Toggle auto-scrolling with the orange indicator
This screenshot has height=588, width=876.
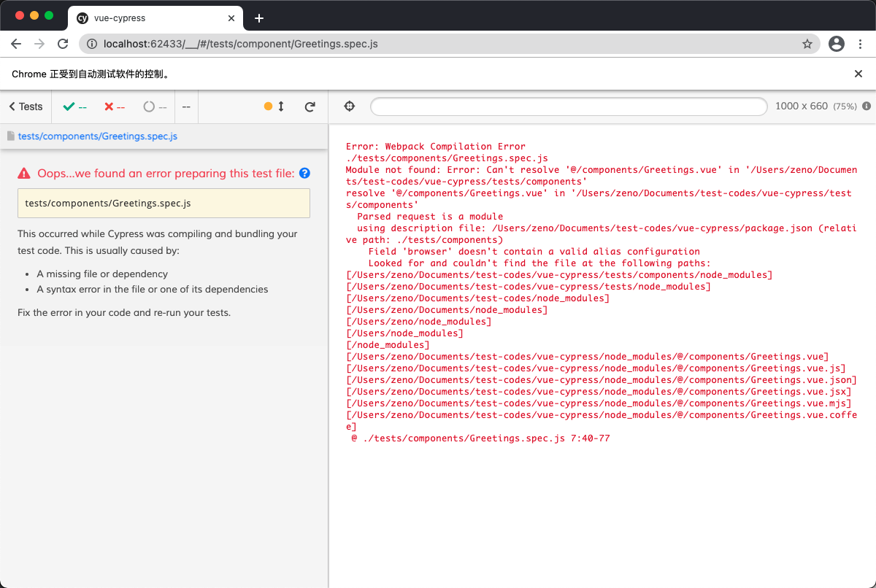[267, 106]
